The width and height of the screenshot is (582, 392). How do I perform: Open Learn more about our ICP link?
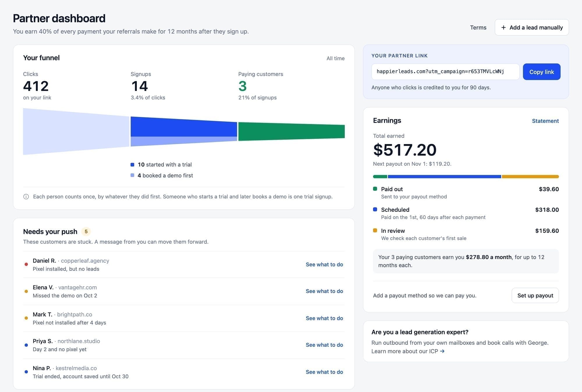pos(408,351)
